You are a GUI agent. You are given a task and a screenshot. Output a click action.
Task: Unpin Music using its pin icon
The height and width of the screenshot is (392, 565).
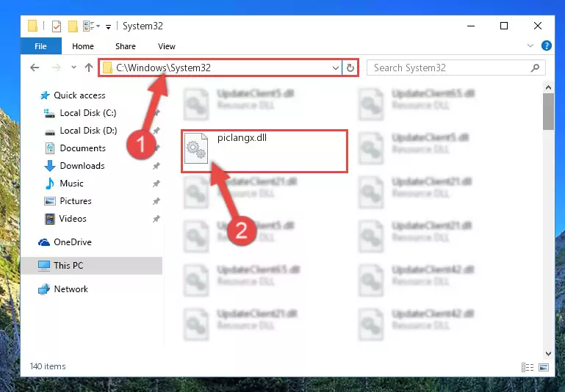[x=156, y=184]
